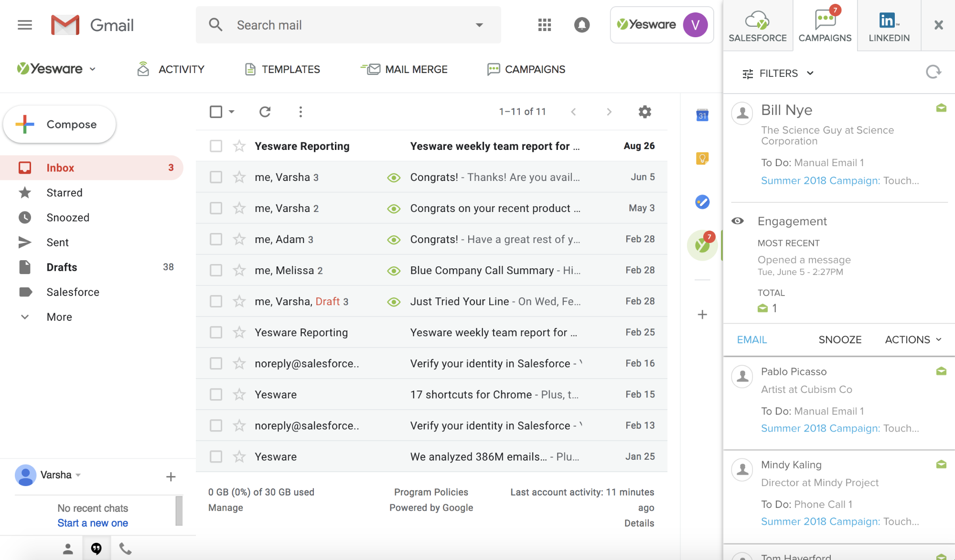This screenshot has width=955, height=560.
Task: Refresh the Campaigns panel list
Action: [x=933, y=73]
